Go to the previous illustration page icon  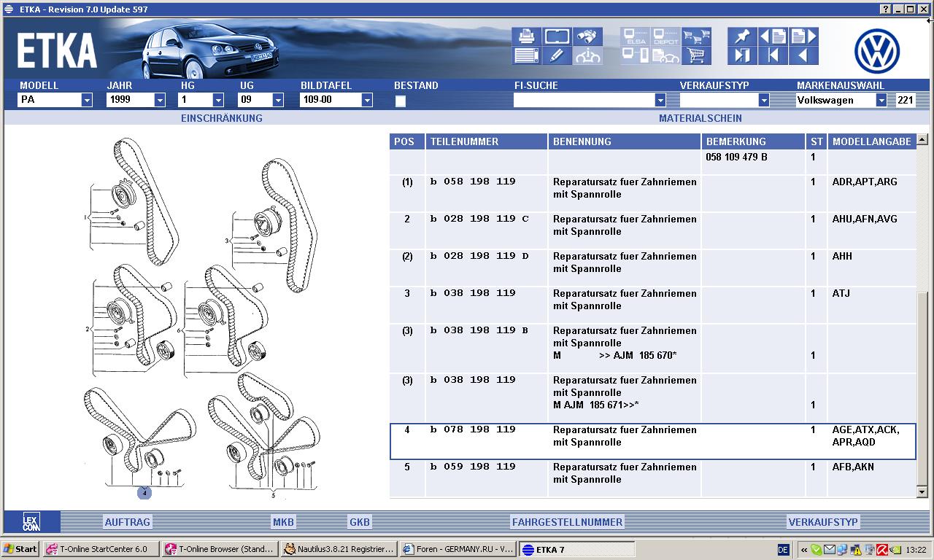(x=773, y=36)
